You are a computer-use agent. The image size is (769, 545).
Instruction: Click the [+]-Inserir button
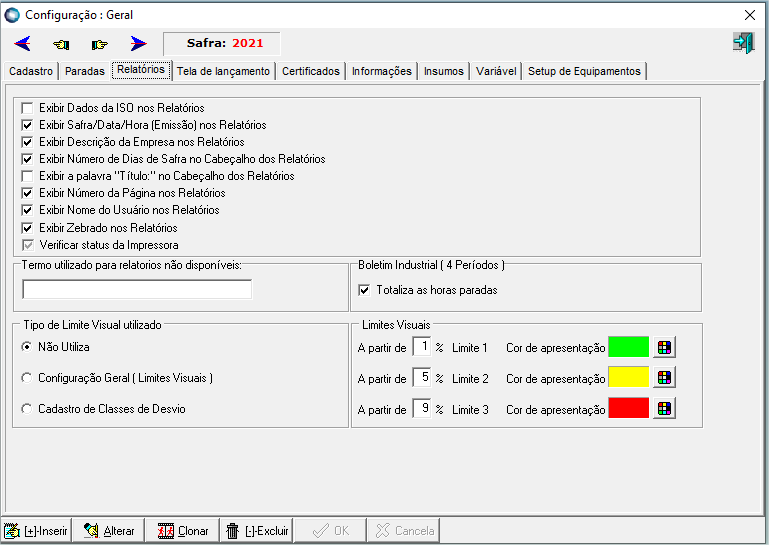tap(36, 530)
